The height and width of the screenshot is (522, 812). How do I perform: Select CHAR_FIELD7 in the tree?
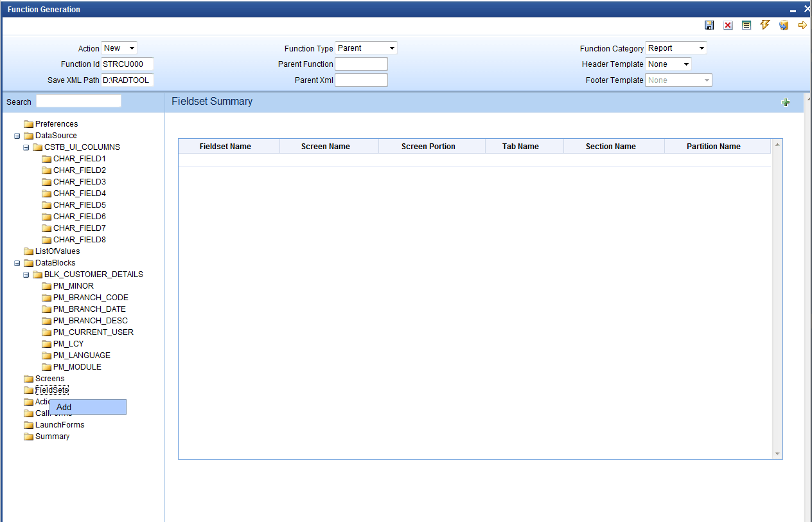[x=80, y=228]
